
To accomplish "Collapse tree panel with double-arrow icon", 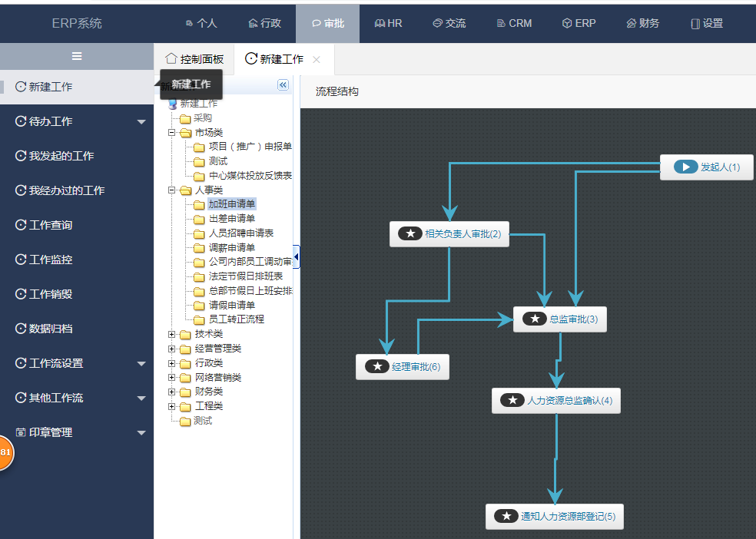I will point(283,85).
